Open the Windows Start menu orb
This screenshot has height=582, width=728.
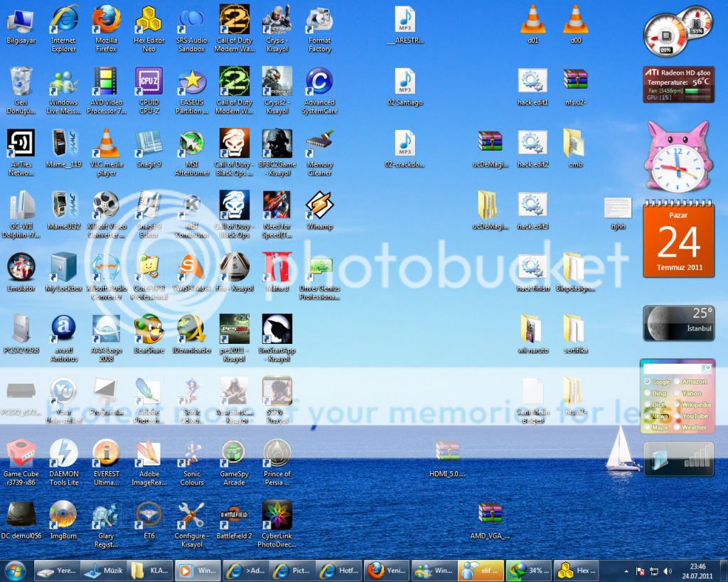[x=15, y=570]
